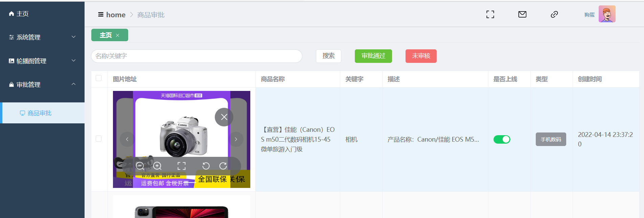Toggle preview image to original size
The height and width of the screenshot is (218, 644).
coord(182,166)
